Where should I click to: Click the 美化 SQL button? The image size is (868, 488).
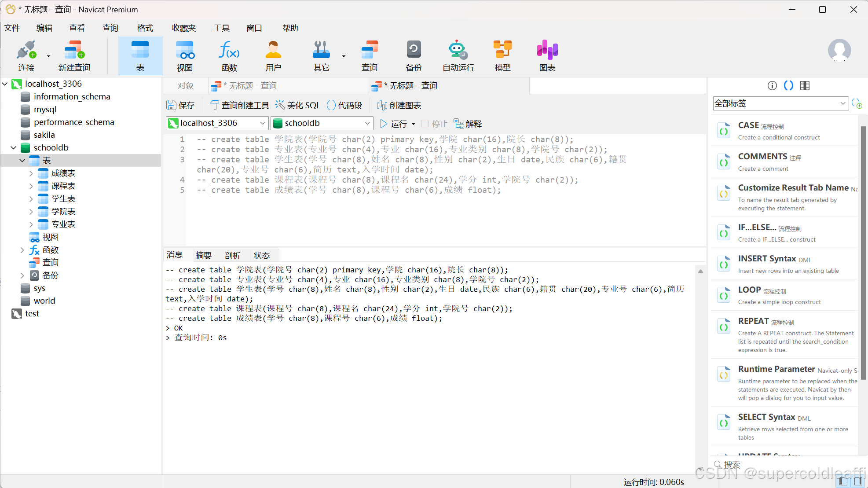pos(298,105)
